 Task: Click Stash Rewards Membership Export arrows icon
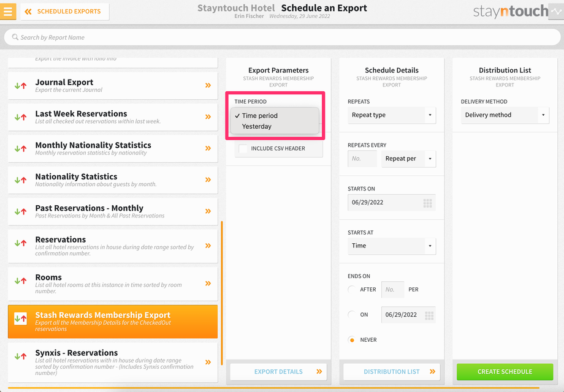click(x=20, y=318)
